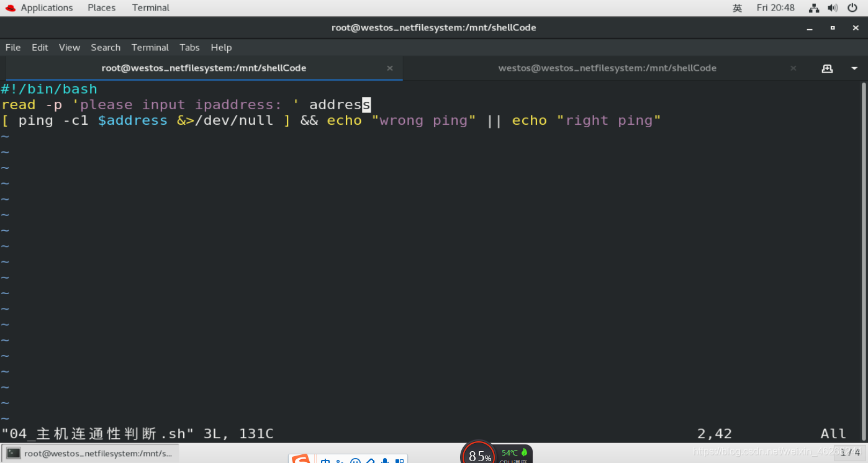Click the file name status '04_主机连通性判断.sh'
Viewport: 868px width, 463px height.
click(97, 434)
